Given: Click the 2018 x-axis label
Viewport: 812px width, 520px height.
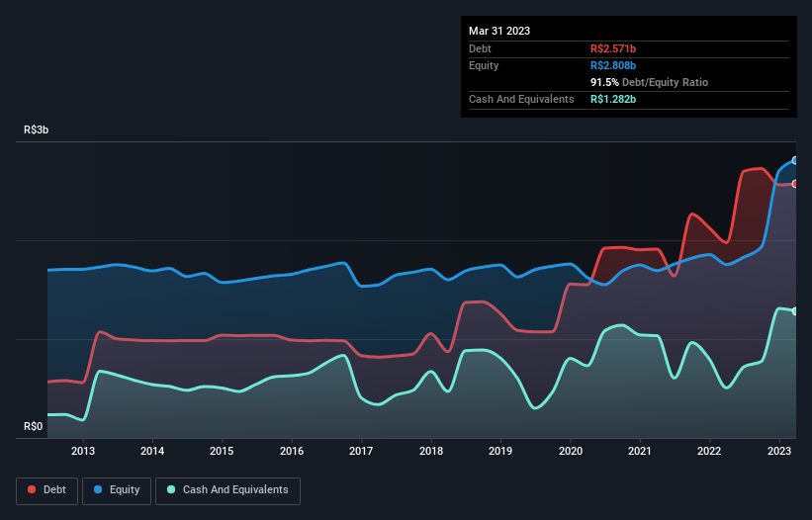Looking at the screenshot, I should pos(431,451).
